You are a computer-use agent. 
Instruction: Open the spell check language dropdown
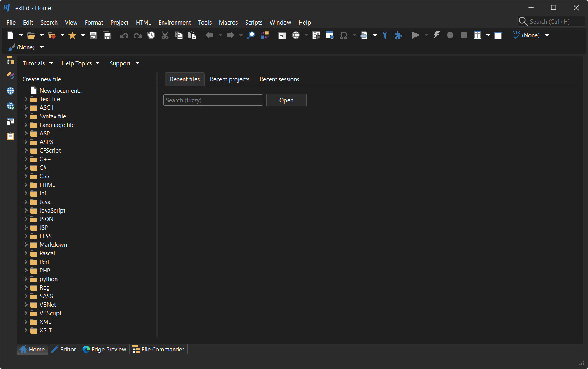pos(547,35)
